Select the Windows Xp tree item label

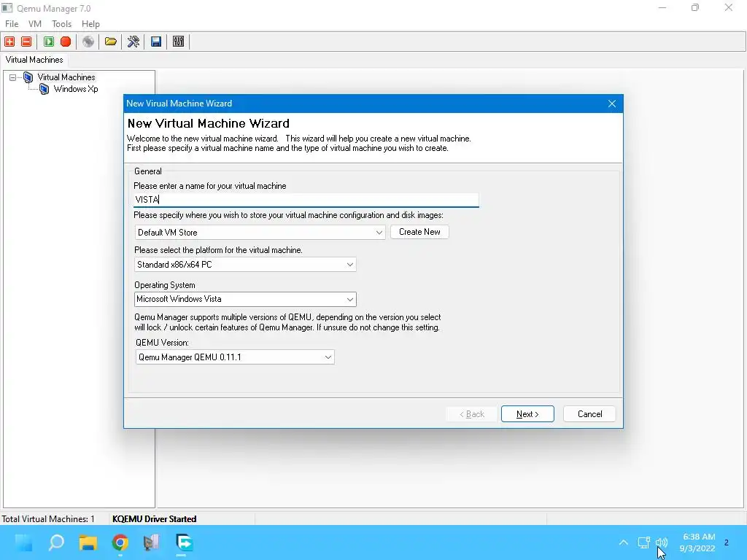coord(76,89)
